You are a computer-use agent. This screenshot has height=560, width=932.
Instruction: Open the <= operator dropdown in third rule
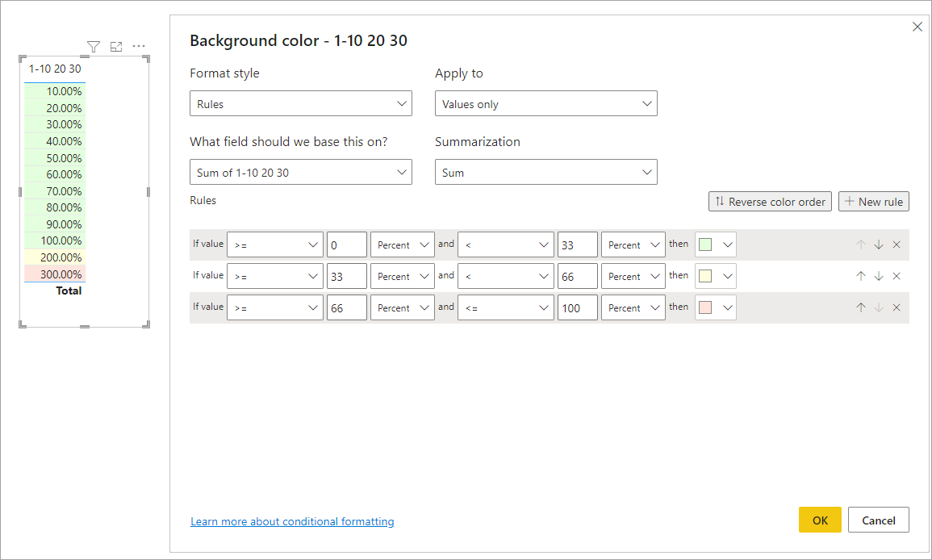(x=506, y=307)
